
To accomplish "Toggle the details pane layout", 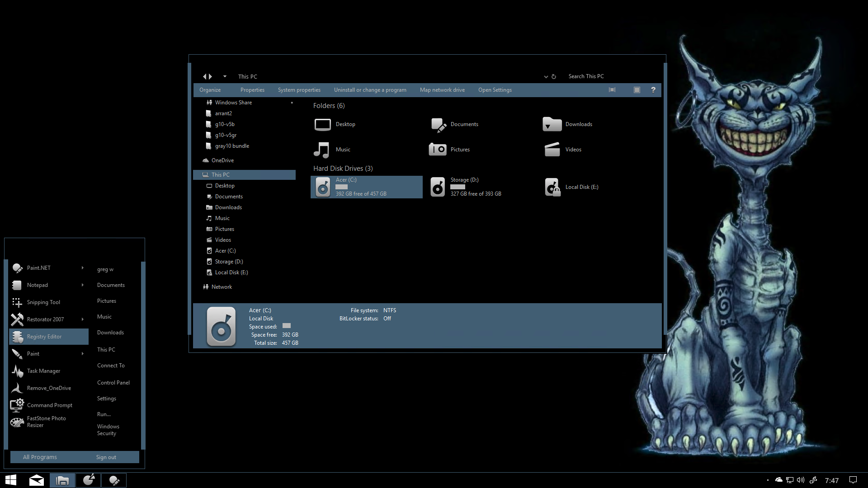I will click(x=612, y=89).
